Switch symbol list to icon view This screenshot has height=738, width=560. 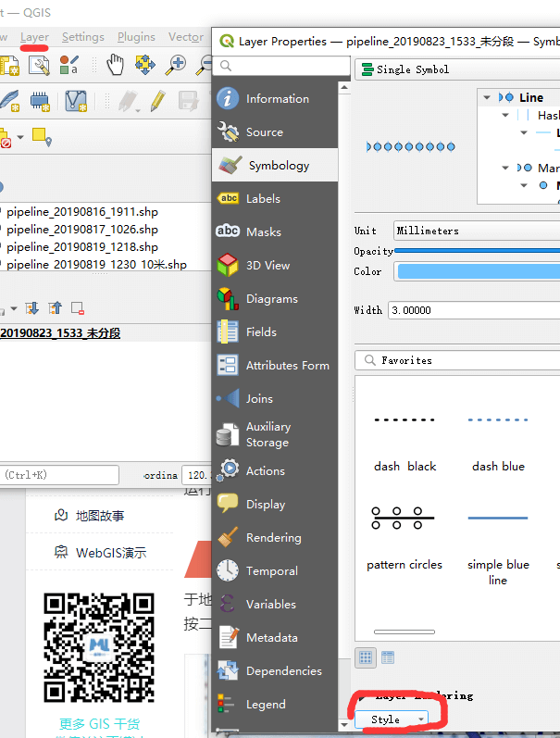[366, 657]
